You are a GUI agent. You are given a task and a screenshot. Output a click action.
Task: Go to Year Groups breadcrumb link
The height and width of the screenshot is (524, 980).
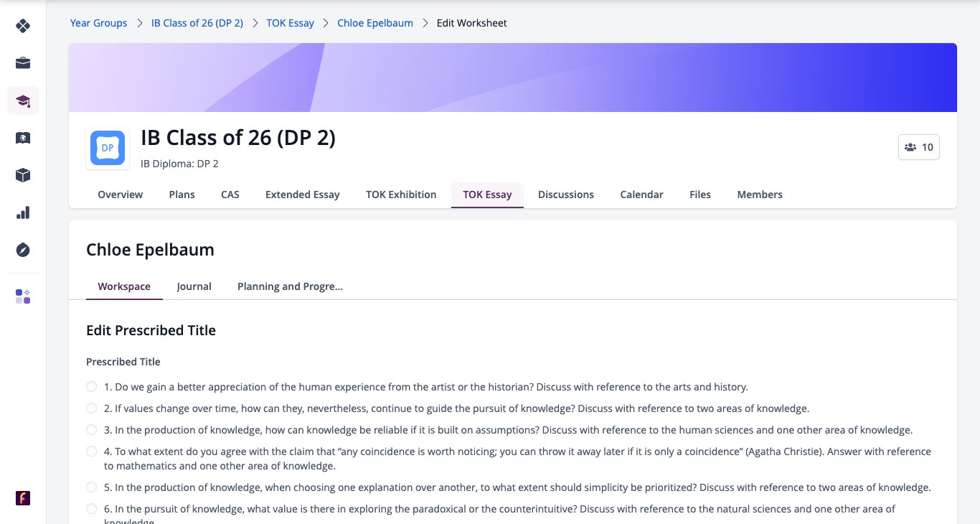point(98,23)
